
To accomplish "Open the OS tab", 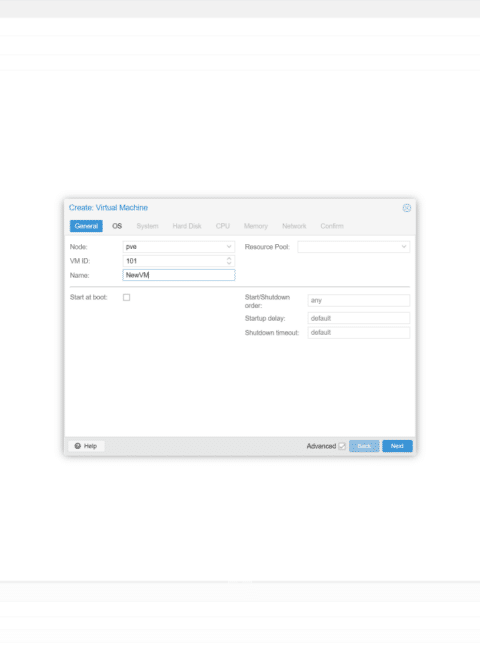I will coord(117,226).
